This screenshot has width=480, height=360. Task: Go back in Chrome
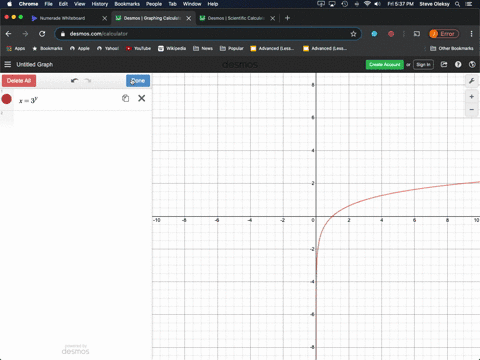coord(9,34)
